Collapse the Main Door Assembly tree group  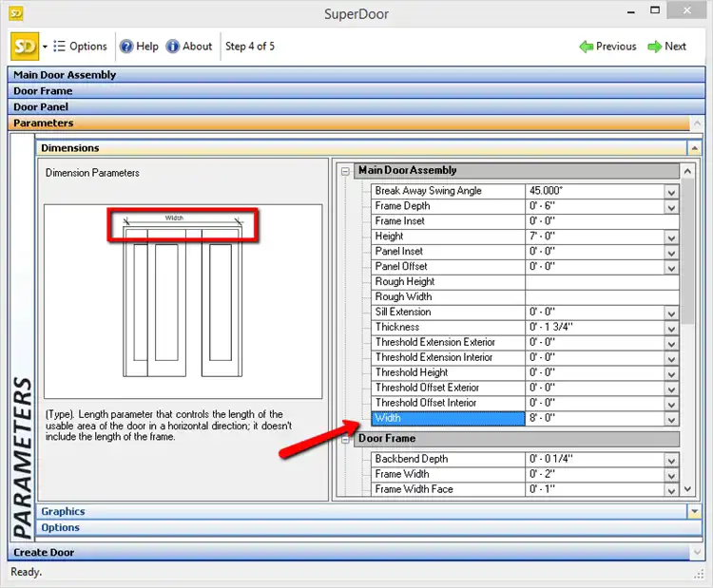click(345, 171)
